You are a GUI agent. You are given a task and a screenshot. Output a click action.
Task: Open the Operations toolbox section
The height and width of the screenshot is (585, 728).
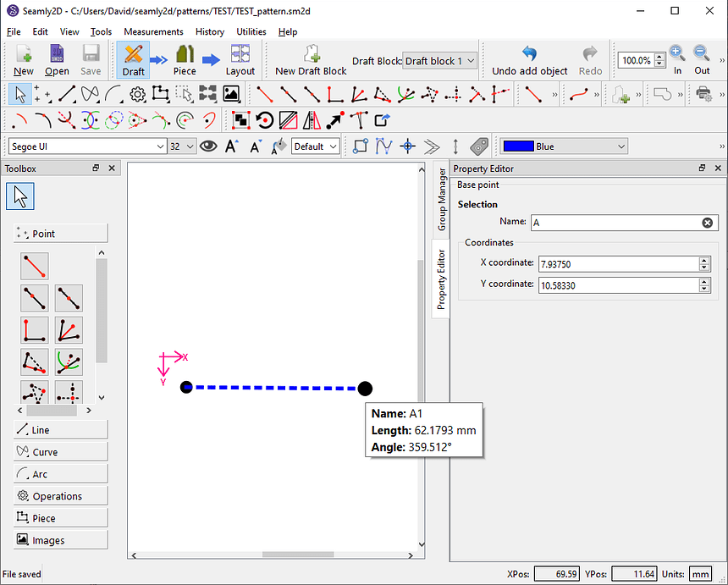coord(60,496)
